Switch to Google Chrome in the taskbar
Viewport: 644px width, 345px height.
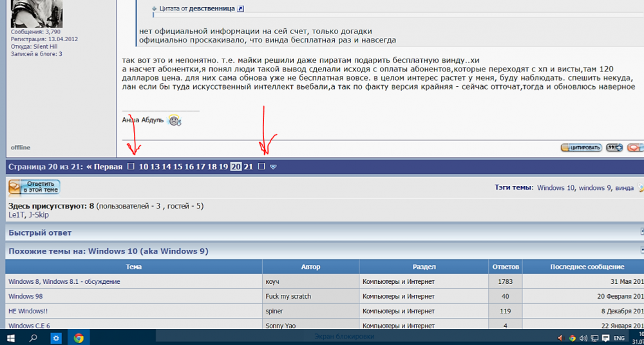pyautogui.click(x=79, y=338)
